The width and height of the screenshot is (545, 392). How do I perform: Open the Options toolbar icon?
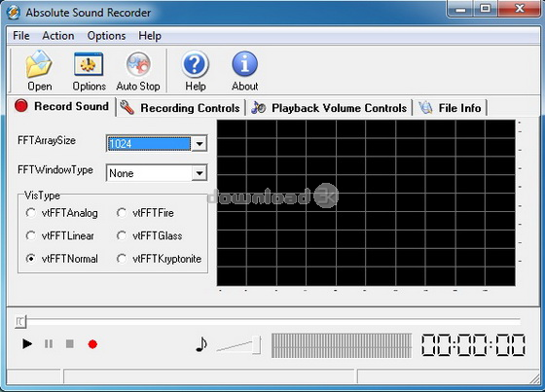click(89, 64)
